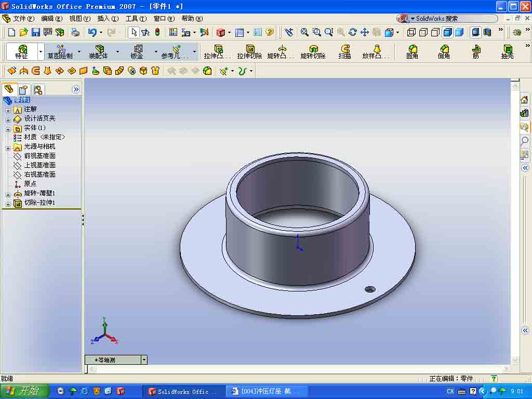The width and height of the screenshot is (532, 399).
Task: Click Revolved Boss (旋转凸) tool
Action: coord(281,52)
